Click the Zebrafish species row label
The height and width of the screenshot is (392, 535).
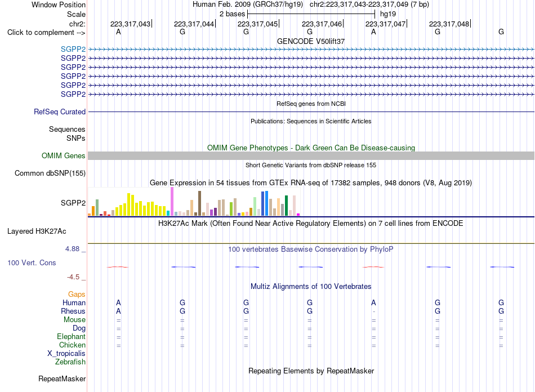click(x=70, y=362)
